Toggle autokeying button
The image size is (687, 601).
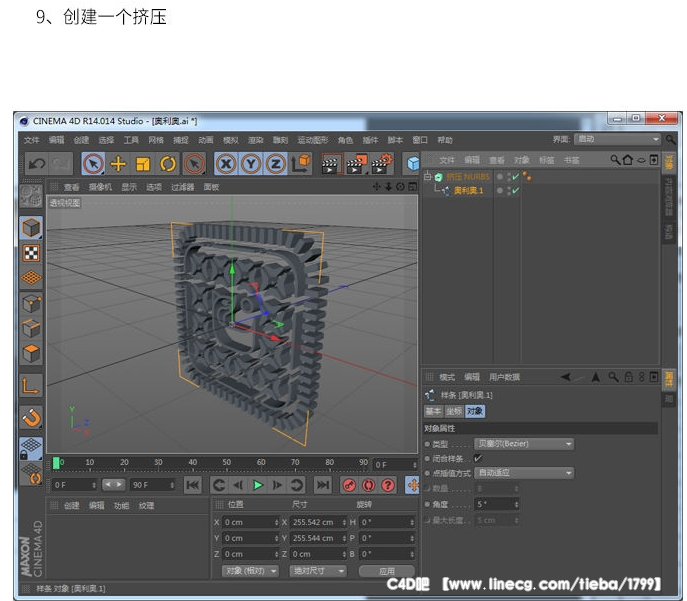(x=368, y=485)
